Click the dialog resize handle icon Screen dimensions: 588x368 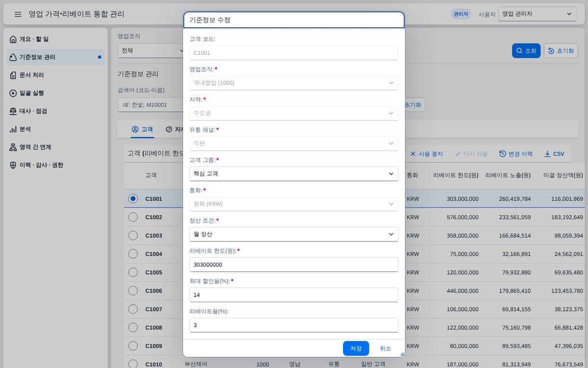[402, 354]
